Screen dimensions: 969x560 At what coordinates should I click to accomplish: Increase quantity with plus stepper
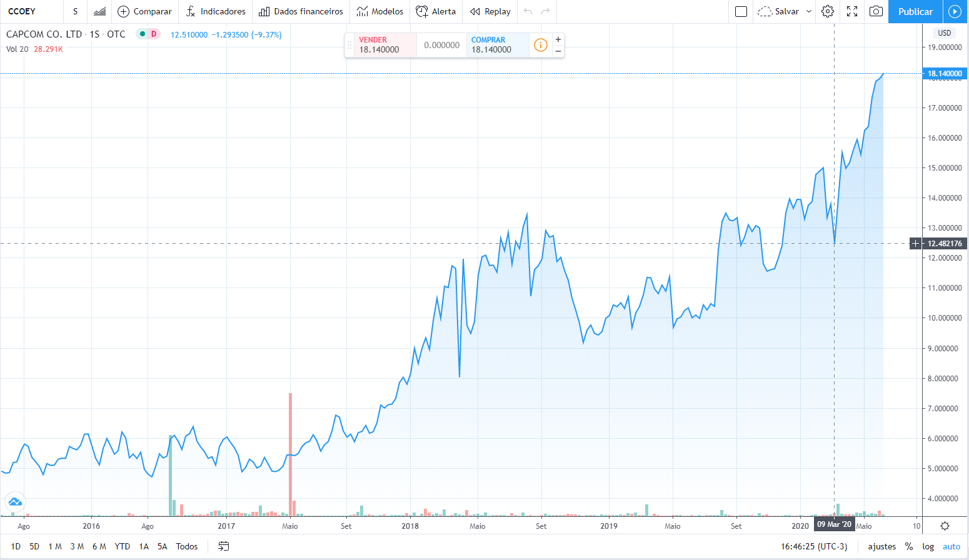tap(558, 39)
